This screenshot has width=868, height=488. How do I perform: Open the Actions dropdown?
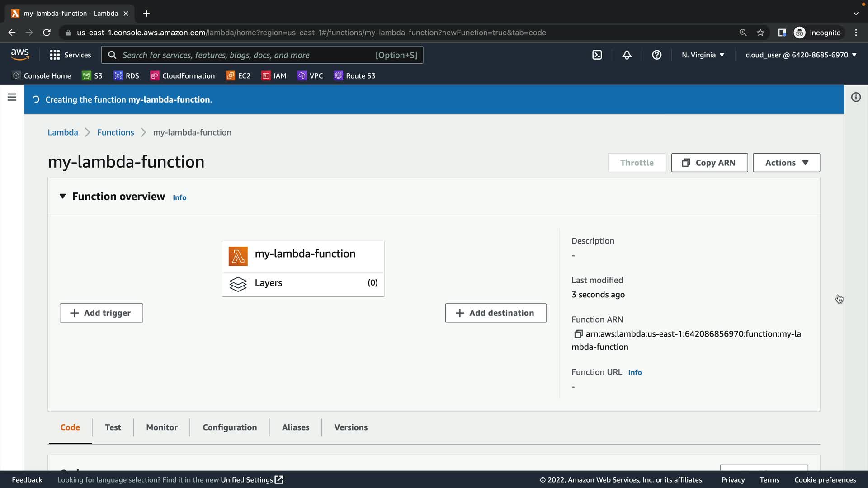click(786, 163)
